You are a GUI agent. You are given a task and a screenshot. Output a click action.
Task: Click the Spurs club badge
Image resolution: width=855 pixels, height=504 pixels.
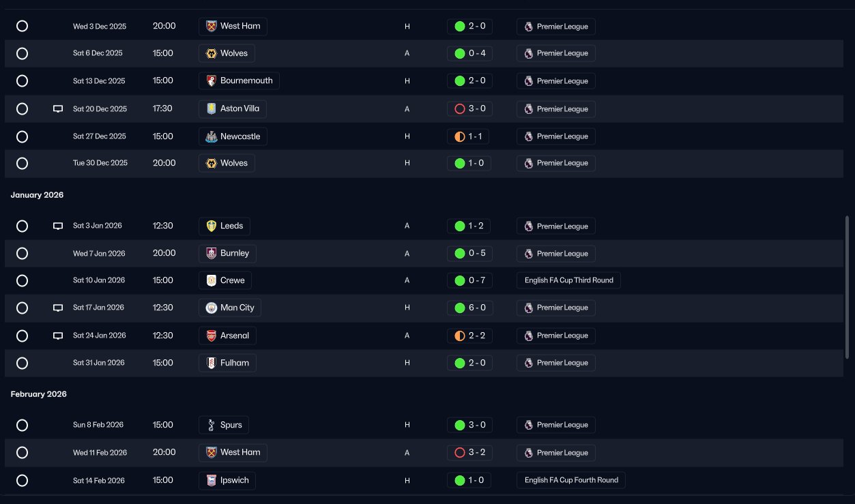pyautogui.click(x=212, y=425)
